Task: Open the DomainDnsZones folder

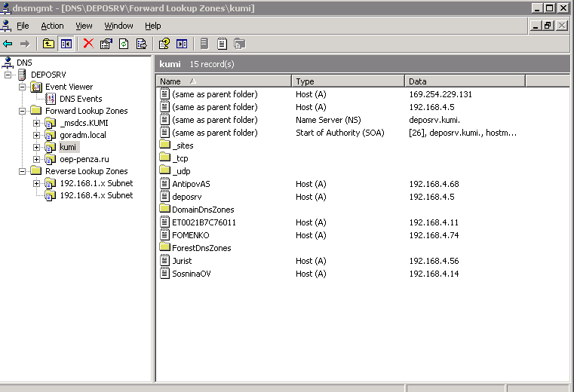Action: click(x=202, y=210)
